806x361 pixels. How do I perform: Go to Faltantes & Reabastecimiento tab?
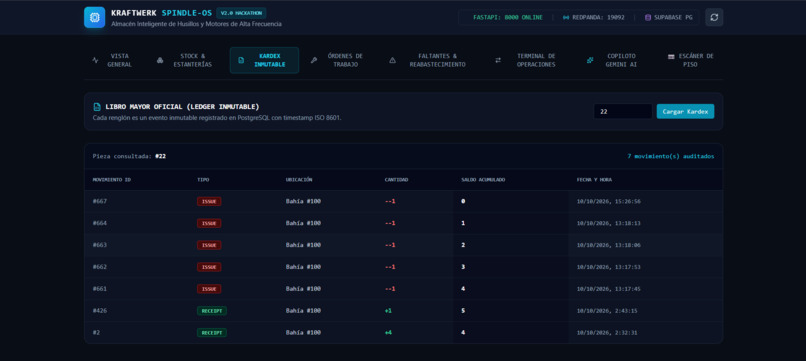click(x=429, y=60)
